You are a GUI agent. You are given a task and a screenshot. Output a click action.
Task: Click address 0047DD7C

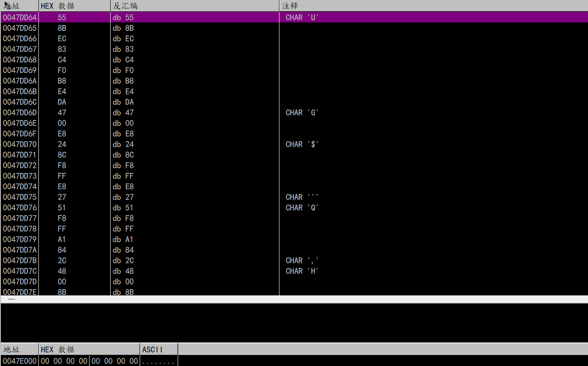(x=20, y=271)
